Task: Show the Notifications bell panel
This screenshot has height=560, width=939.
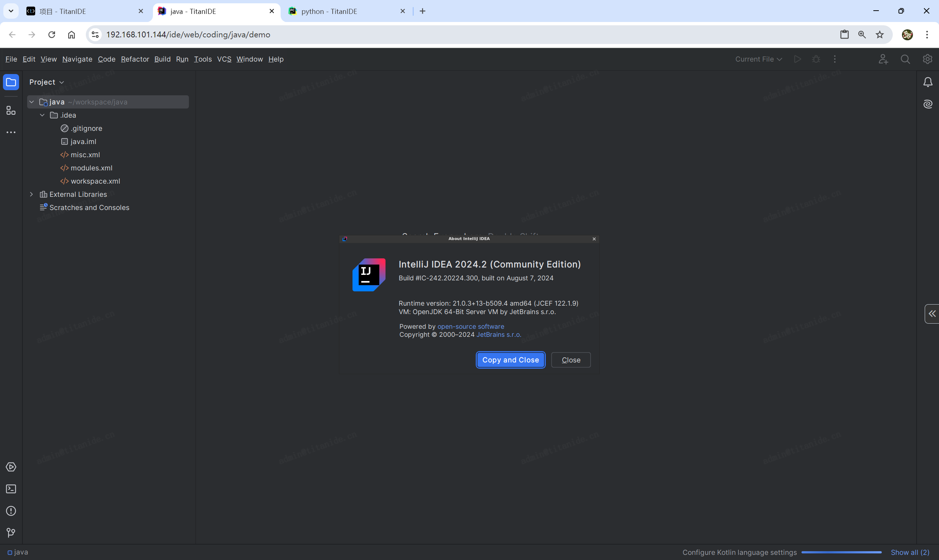Action: tap(928, 82)
